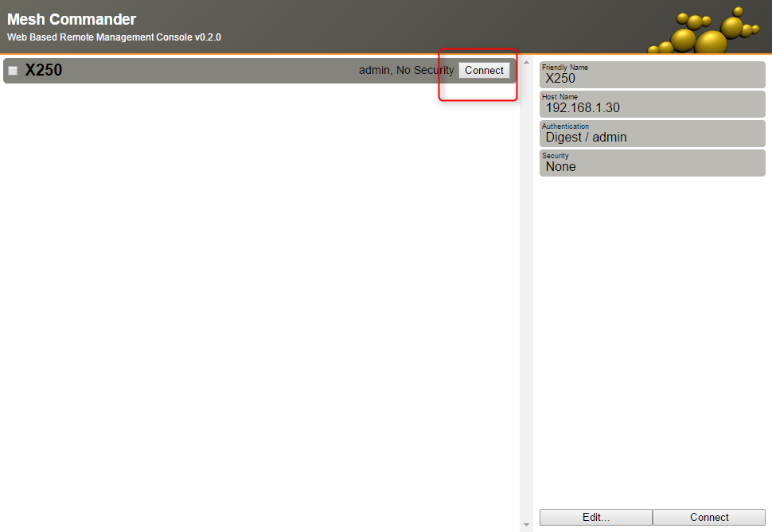
Task: Click blank space below the Security field
Action: coord(652,334)
